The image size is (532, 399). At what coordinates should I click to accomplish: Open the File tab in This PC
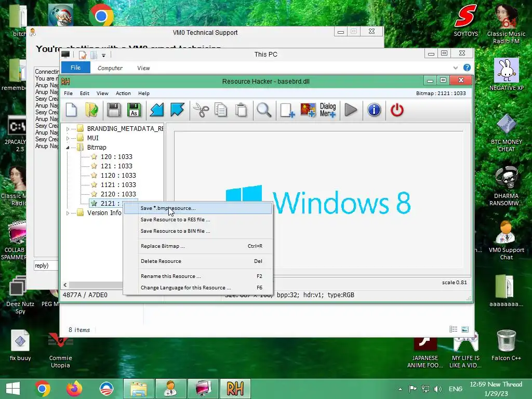coord(76,68)
